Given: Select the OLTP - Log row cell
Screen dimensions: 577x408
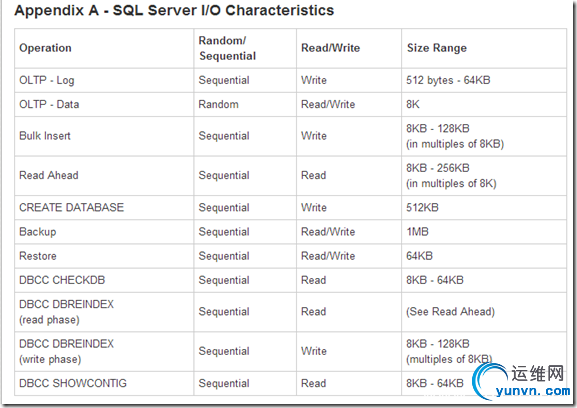Looking at the screenshot, I should click(104, 80).
